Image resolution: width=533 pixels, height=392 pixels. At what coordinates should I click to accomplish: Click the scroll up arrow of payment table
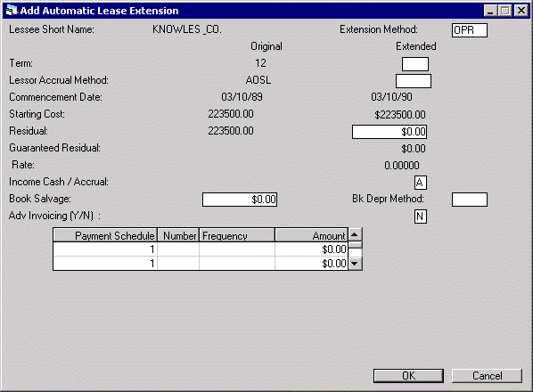355,234
